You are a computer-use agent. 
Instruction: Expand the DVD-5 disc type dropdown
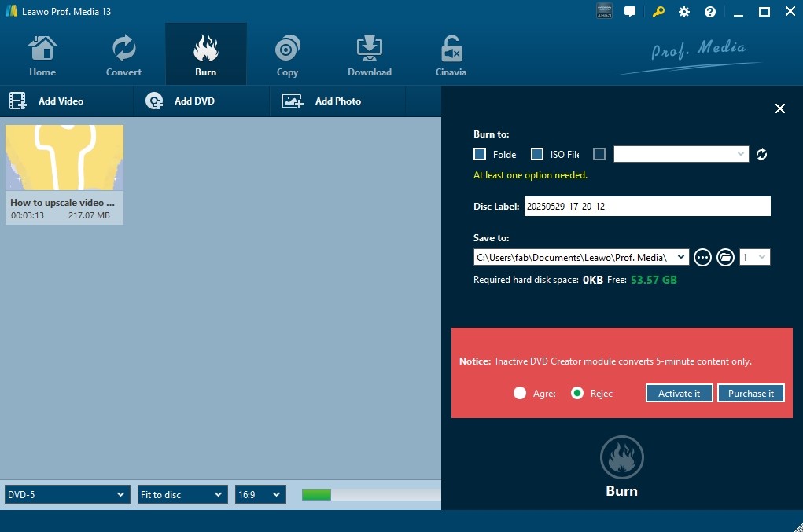[x=65, y=494]
